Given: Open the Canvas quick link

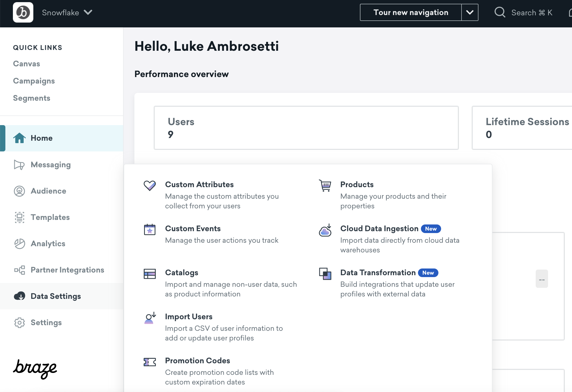Looking at the screenshot, I should point(26,64).
